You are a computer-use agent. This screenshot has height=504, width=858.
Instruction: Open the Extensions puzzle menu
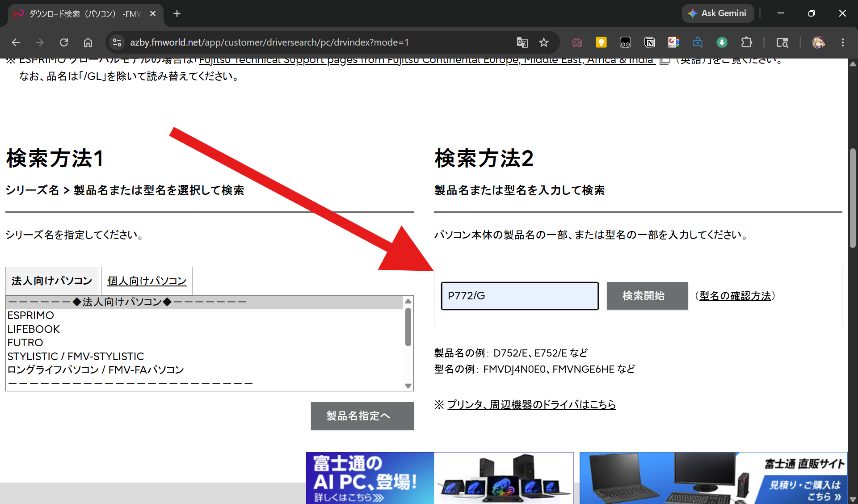click(x=746, y=42)
